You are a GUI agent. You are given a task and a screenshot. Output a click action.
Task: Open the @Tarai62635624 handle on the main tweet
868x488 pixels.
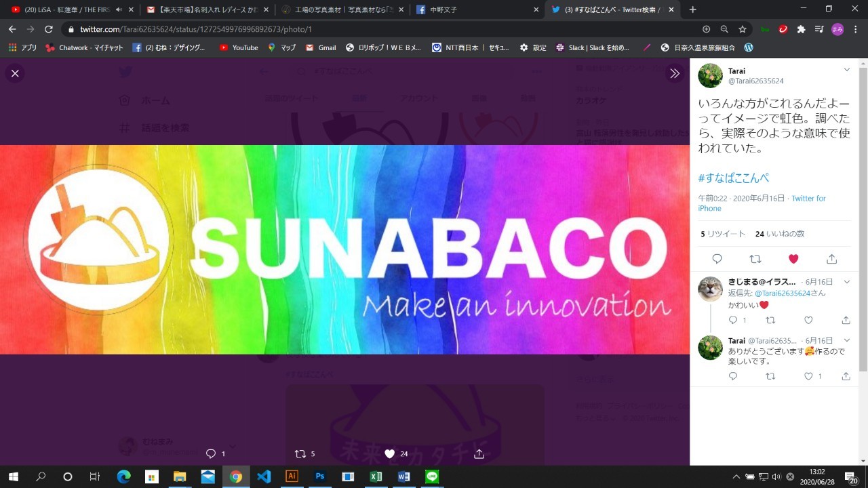coord(755,81)
